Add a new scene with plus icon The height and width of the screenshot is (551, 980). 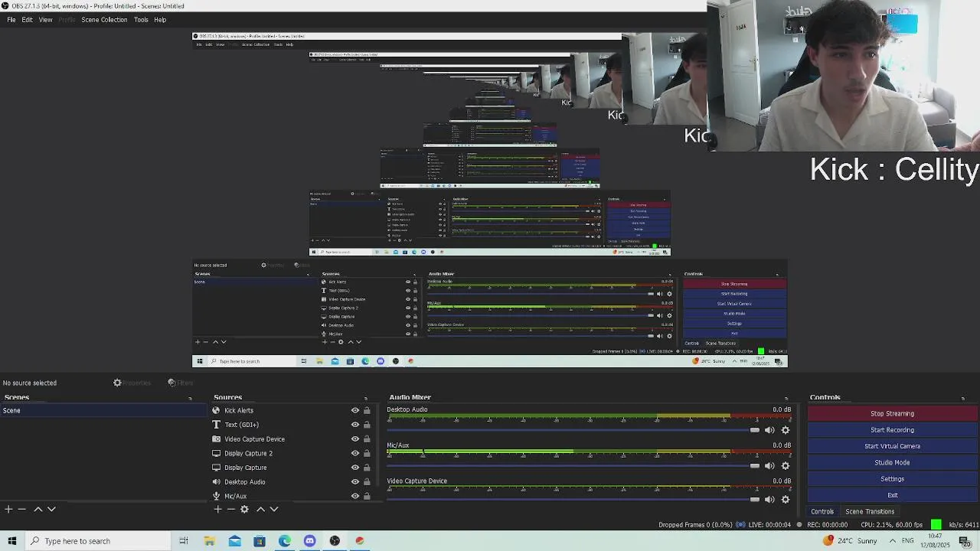(8, 509)
